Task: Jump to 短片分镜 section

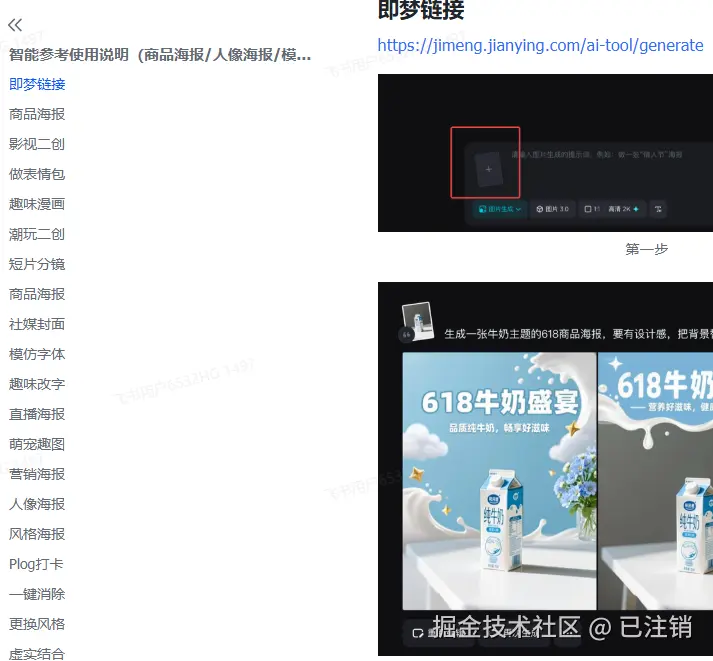Action: 37,264
